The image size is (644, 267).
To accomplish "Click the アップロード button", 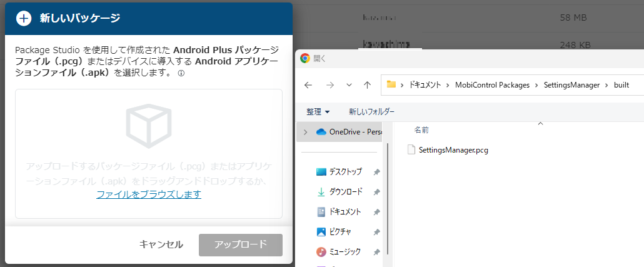I will (241, 245).
